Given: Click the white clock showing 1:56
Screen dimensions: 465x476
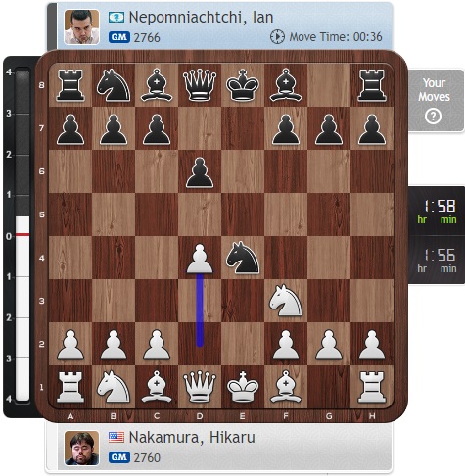Looking at the screenshot, I should click(437, 260).
